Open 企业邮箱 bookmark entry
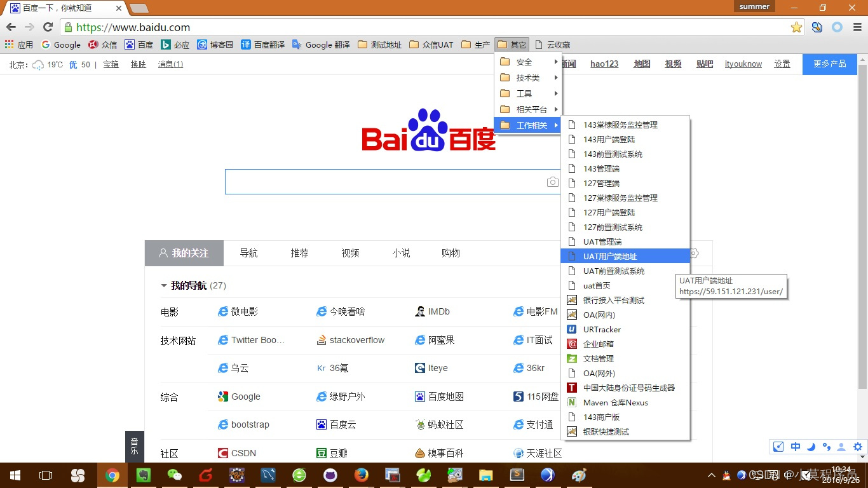The image size is (868, 488). point(625,344)
